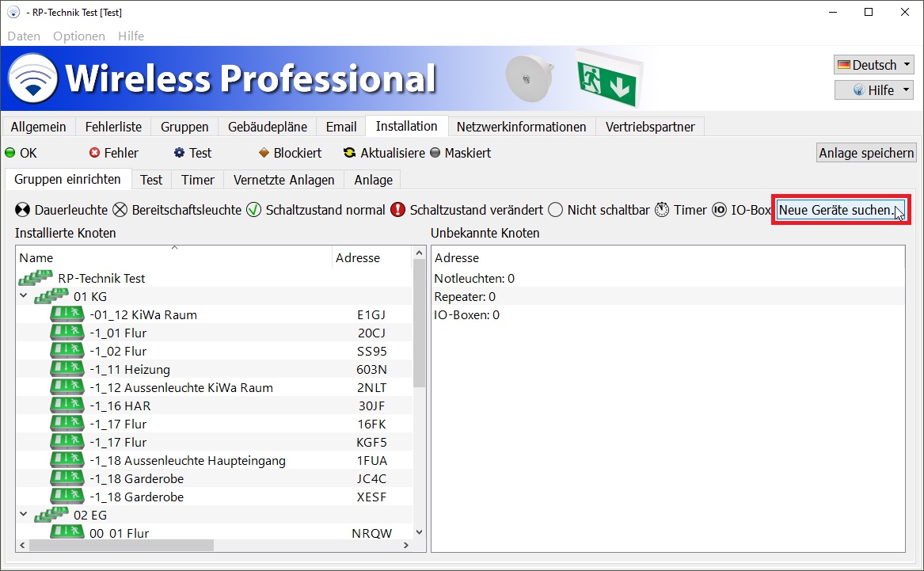Screen dimensions: 924x571
Task: Select the Timer sub-tab
Action: coord(197,180)
